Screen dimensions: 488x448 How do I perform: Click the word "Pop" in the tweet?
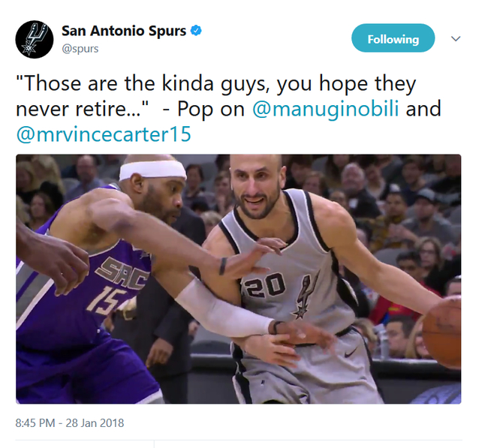[195, 110]
